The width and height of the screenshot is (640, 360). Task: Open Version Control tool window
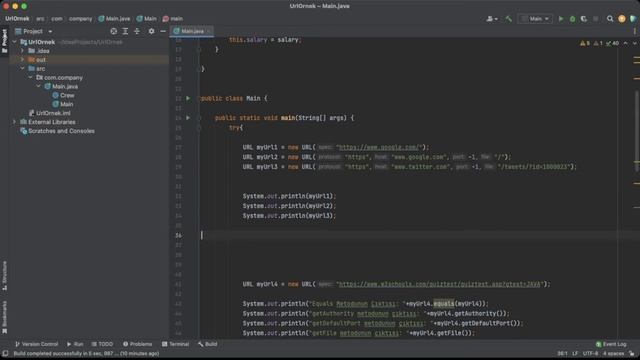point(36,344)
